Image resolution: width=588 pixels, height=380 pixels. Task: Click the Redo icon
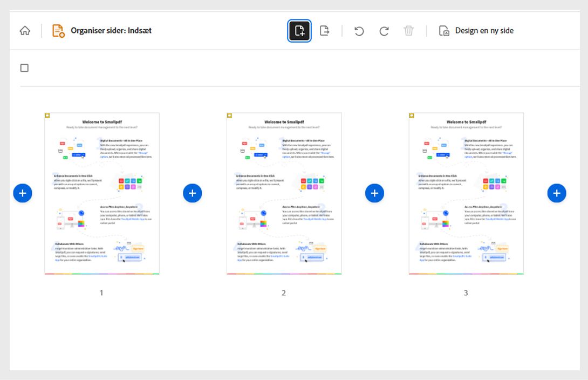[382, 30]
